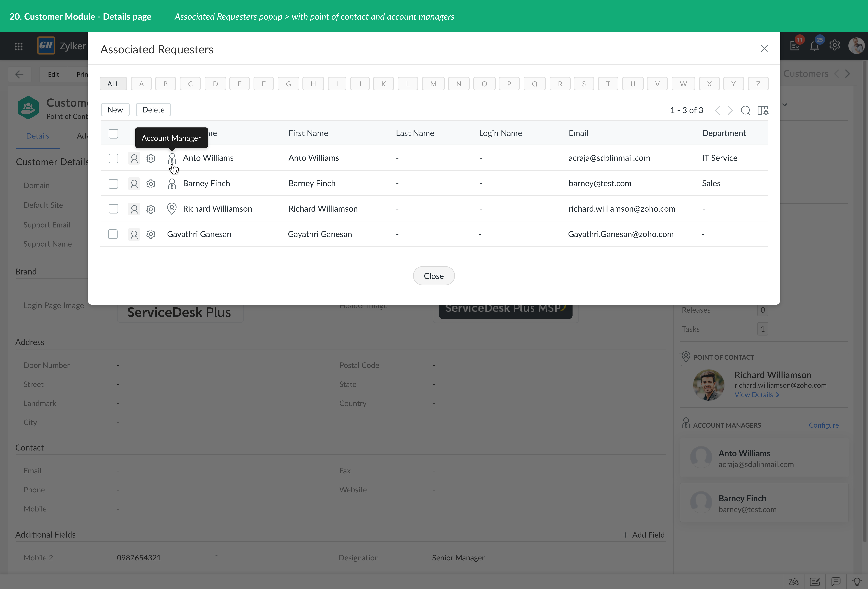Filter requesters by letter Z
The height and width of the screenshot is (589, 868).
758,84
